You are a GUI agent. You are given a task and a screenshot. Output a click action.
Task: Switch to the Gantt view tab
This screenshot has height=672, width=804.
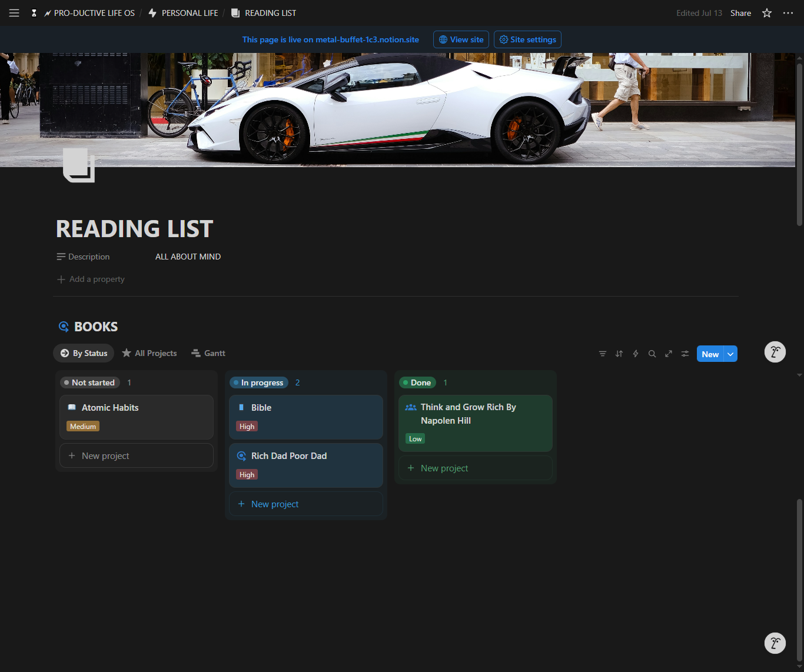pos(208,353)
